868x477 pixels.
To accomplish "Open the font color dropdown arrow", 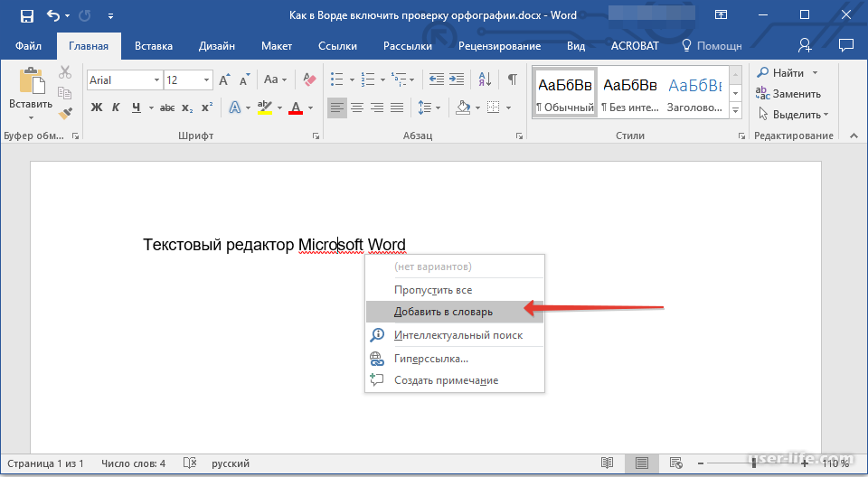I will click(310, 108).
